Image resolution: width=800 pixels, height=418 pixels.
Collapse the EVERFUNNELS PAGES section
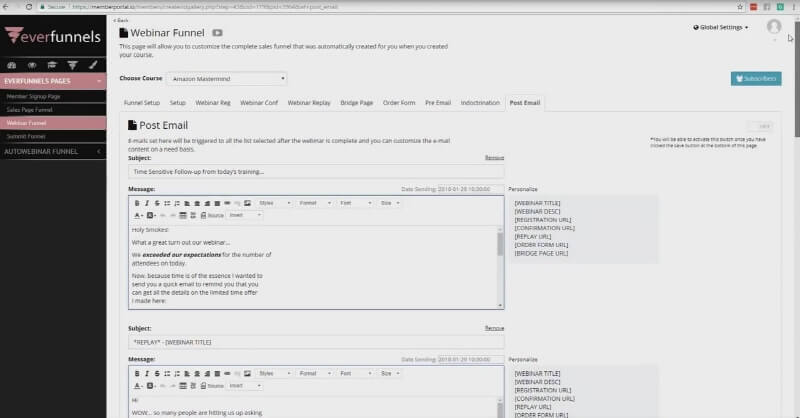point(53,81)
